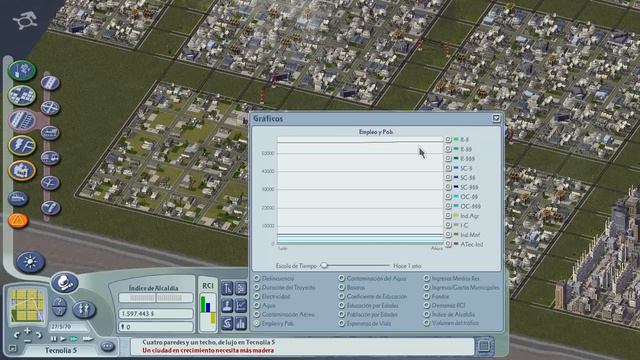Viewport: 640px width, 360px height.
Task: Click the round button above the question-mark tool
Action: 65,282
